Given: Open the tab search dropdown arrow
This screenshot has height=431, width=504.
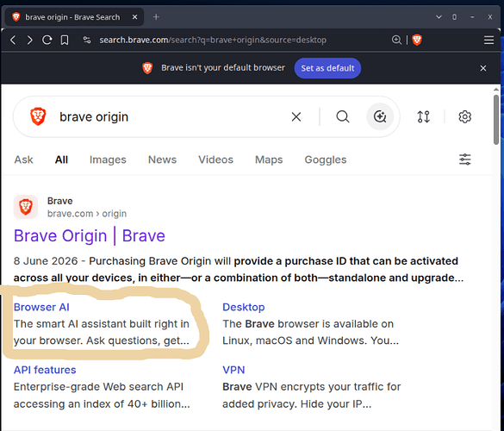Looking at the screenshot, I should pyautogui.click(x=439, y=16).
